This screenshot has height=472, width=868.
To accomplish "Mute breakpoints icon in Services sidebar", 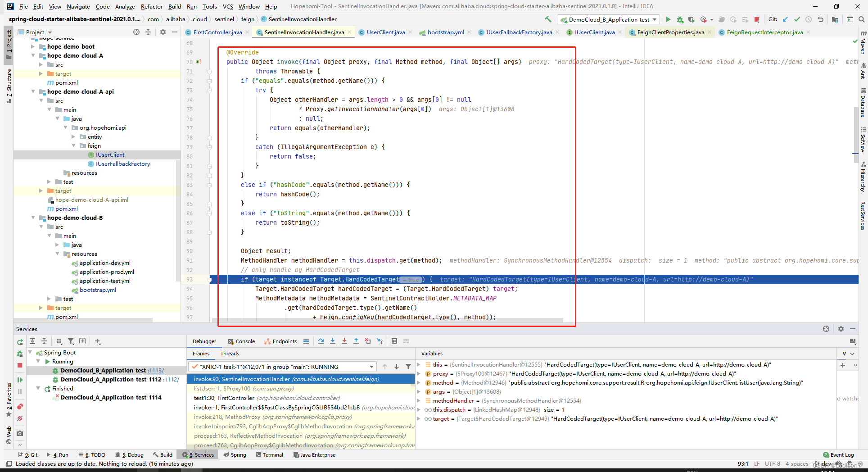I will (20, 418).
